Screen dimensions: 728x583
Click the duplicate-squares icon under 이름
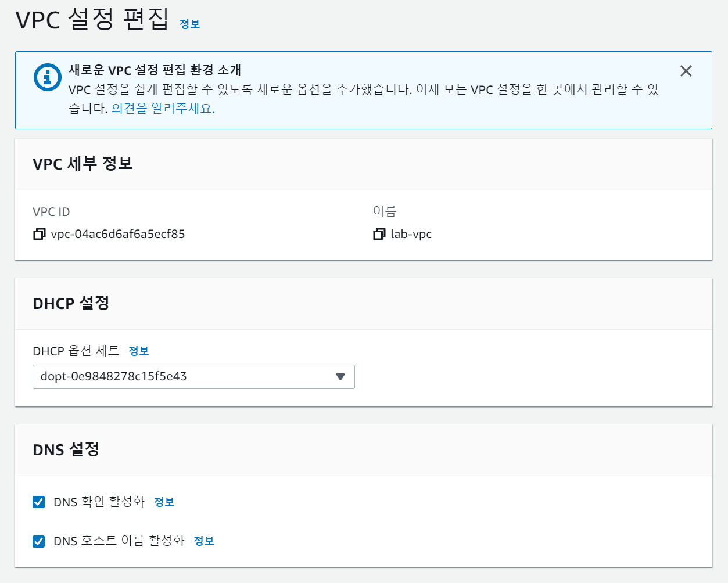[379, 234]
